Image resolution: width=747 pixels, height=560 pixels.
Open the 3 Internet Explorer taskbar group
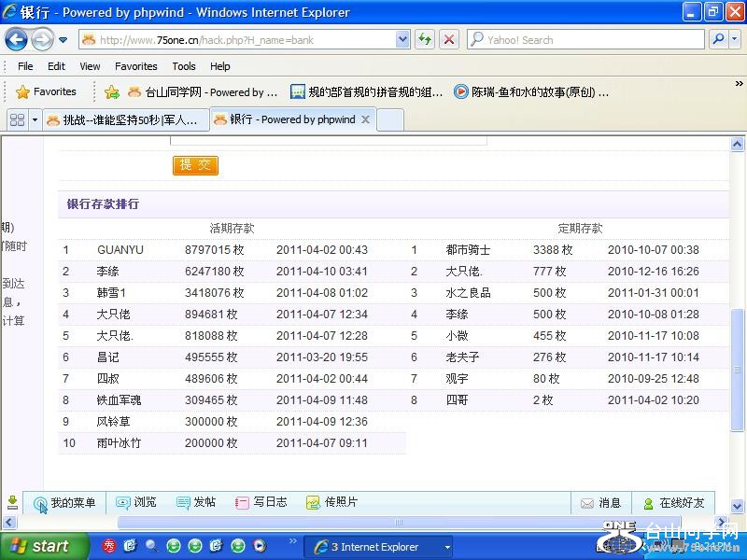(379, 547)
